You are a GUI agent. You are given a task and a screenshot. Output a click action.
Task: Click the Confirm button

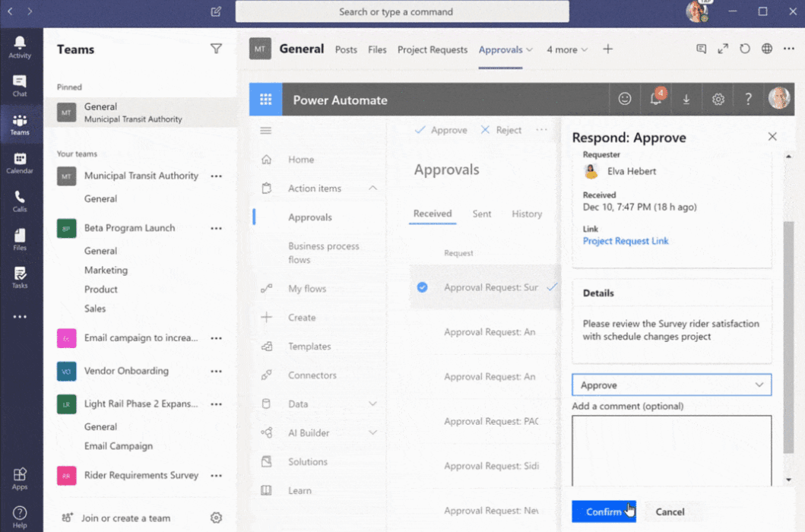pos(604,511)
